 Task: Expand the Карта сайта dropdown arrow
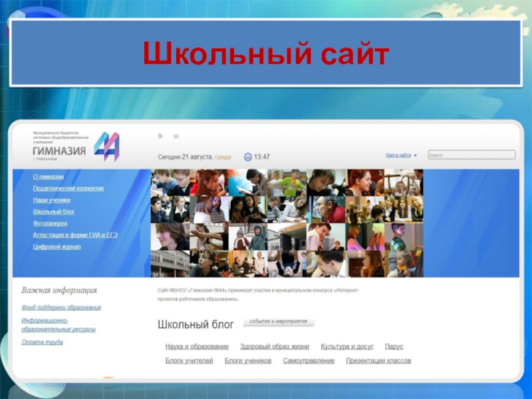point(415,156)
